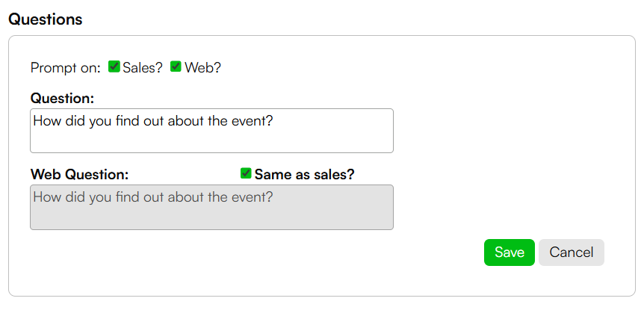Viewport: 644px width, 310px height.
Task: Click the "Web?" label text
Action: (202, 67)
